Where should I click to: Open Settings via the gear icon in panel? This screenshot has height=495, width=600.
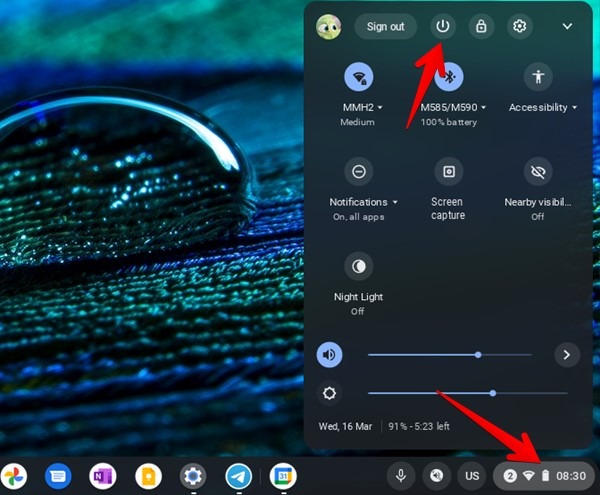coord(519,26)
